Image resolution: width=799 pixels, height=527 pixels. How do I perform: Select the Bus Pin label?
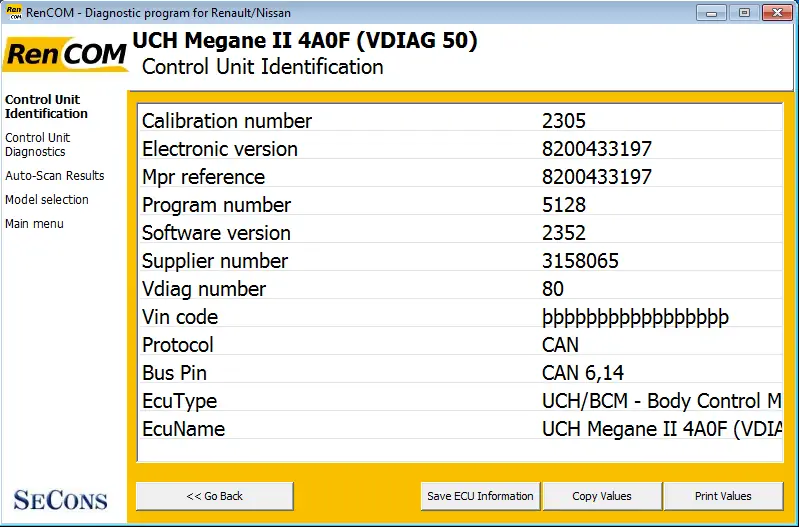[x=174, y=374]
